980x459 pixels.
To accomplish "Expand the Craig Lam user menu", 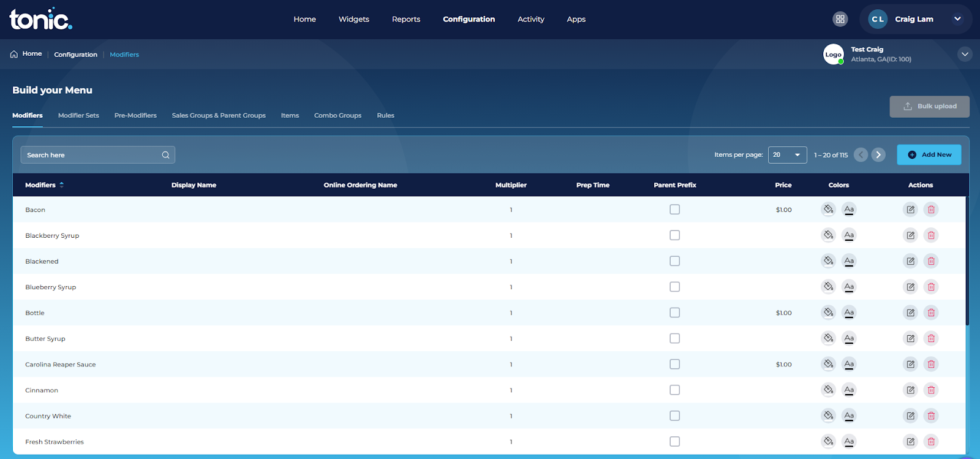I will tap(957, 19).
